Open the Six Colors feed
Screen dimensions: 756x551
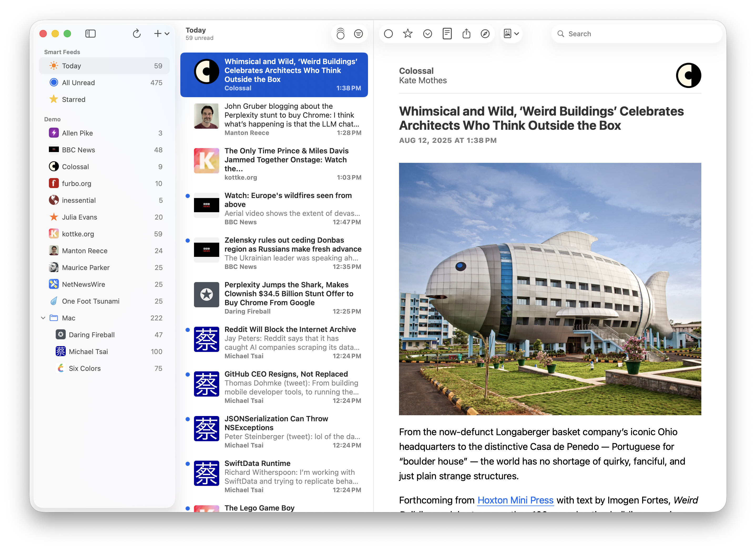click(x=104, y=368)
